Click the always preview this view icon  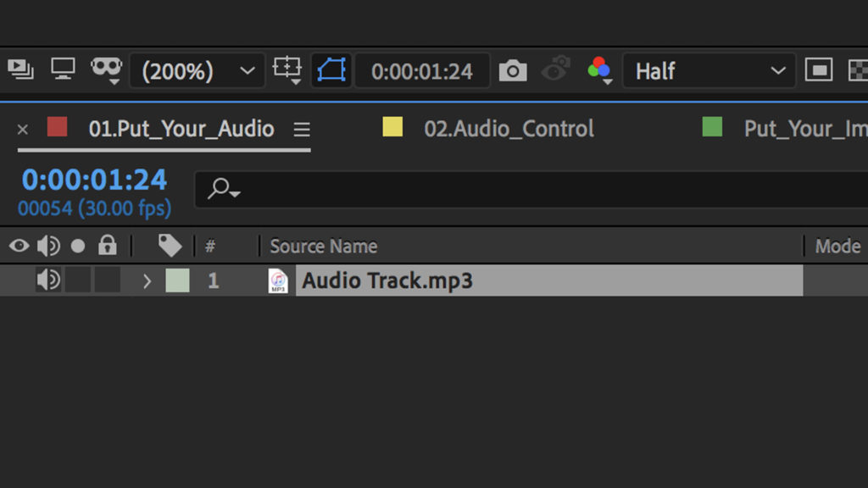(20, 69)
